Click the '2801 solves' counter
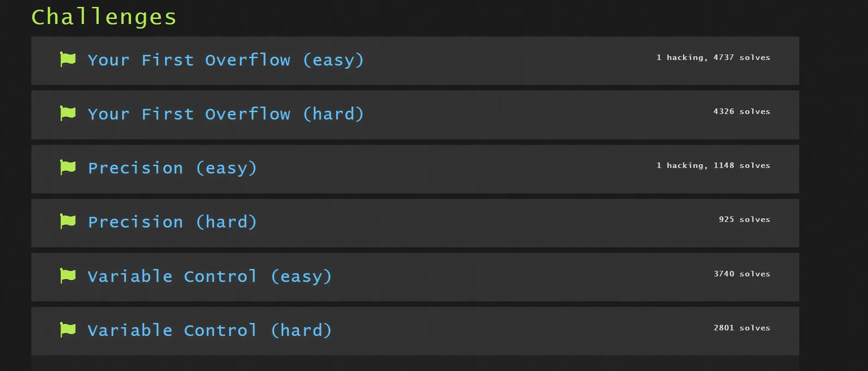Image resolution: width=868 pixels, height=371 pixels. 742,328
